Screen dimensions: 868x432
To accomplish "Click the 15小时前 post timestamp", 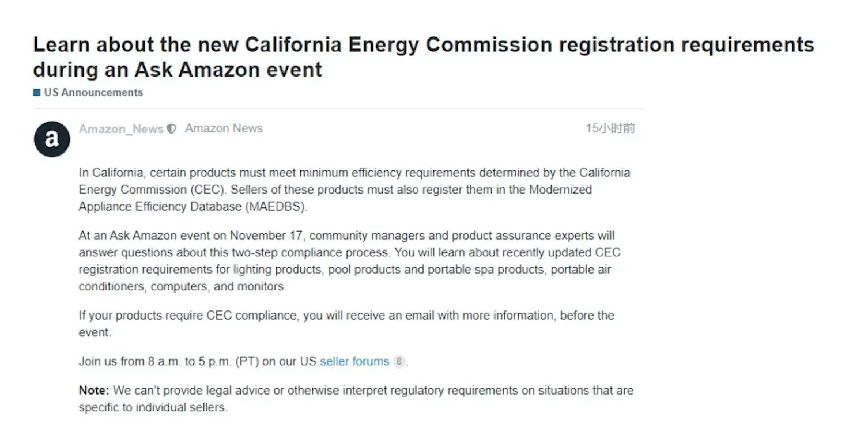I will (x=610, y=128).
